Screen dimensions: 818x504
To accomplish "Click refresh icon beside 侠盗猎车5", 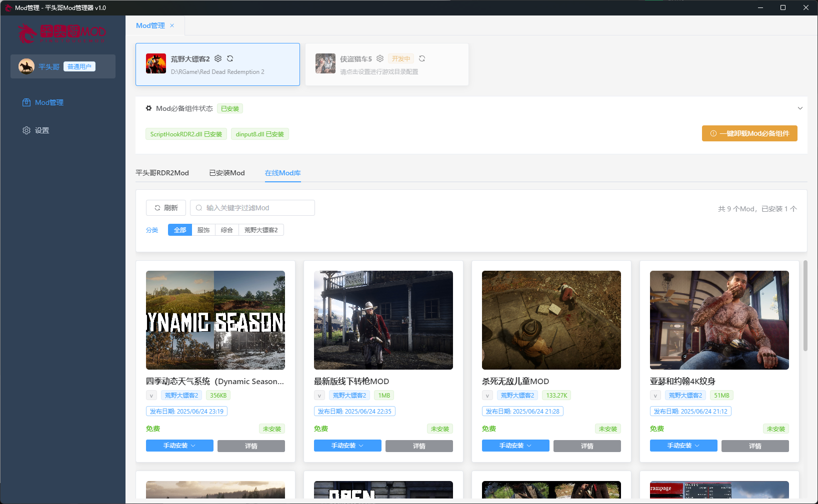I will [422, 58].
